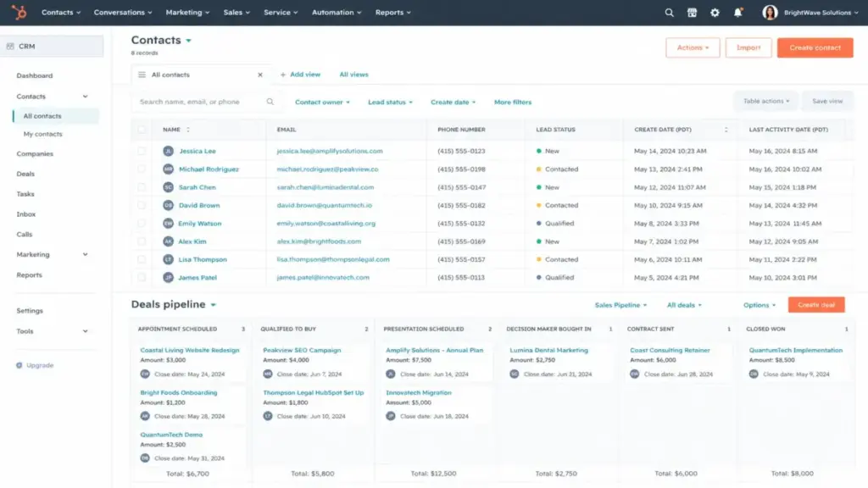Viewport: 868px width, 488px height.
Task: Open the marketplace icon in top bar
Action: coord(692,12)
